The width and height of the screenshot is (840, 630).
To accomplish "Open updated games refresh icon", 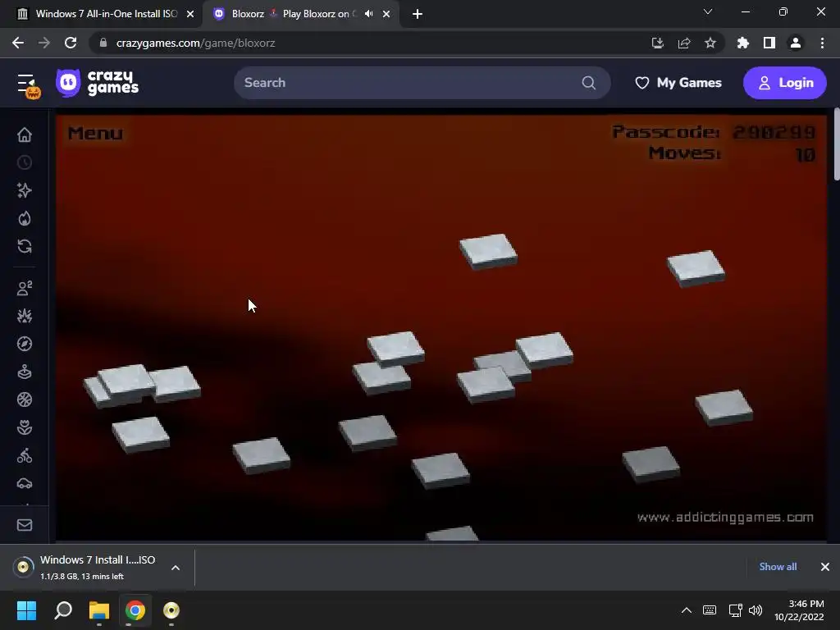I will pyautogui.click(x=25, y=246).
